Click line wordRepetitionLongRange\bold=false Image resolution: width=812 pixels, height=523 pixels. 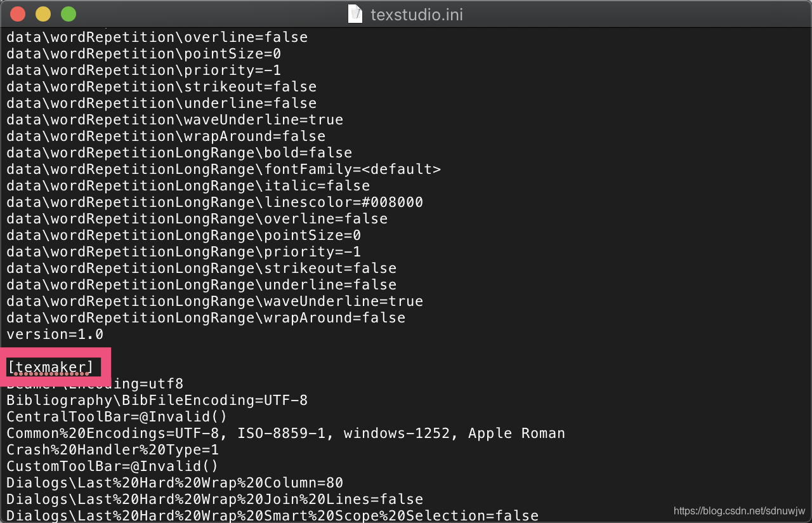(179, 153)
